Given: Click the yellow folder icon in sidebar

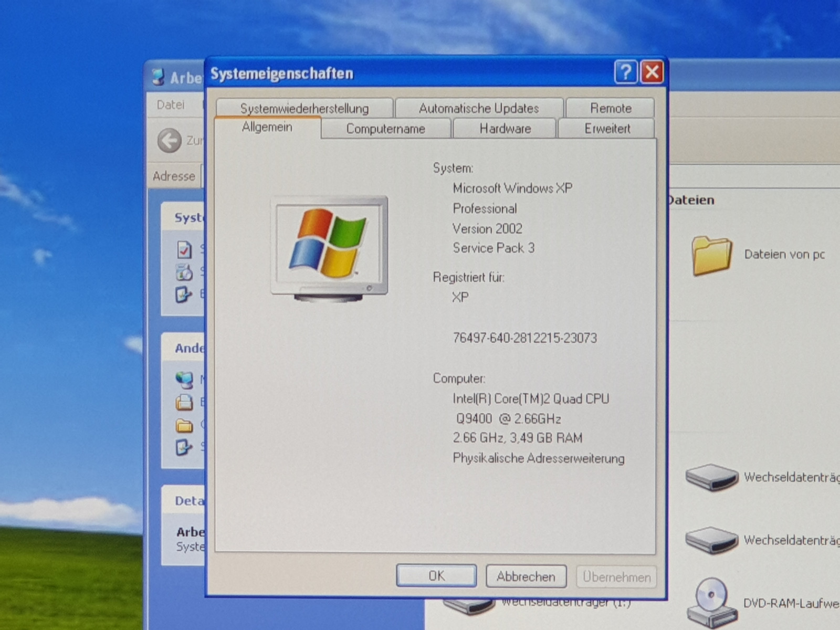Looking at the screenshot, I should (184, 426).
